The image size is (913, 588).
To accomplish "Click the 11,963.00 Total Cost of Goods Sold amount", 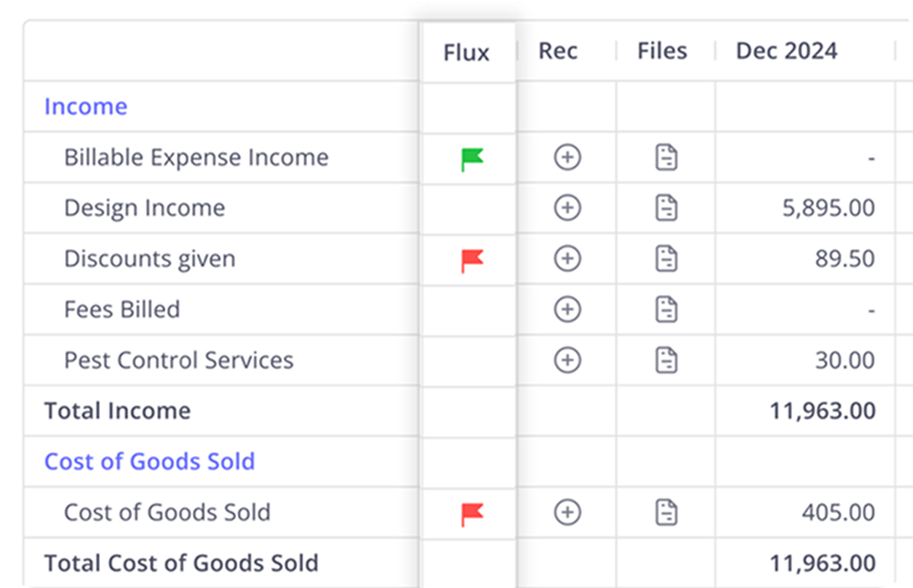I will coord(822,563).
